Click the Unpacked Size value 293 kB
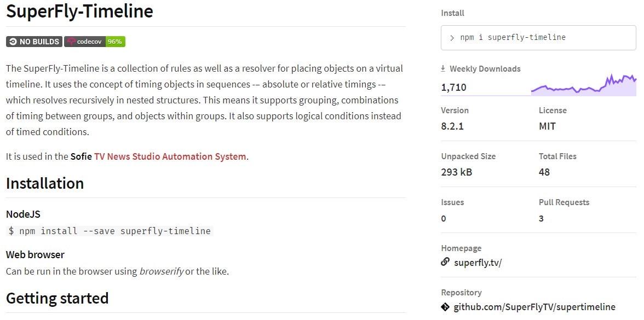 (x=457, y=172)
